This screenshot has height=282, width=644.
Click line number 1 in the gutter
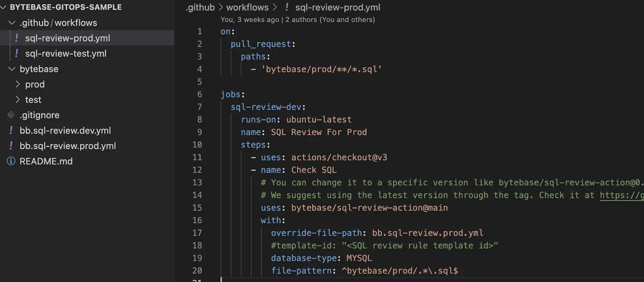[200, 31]
